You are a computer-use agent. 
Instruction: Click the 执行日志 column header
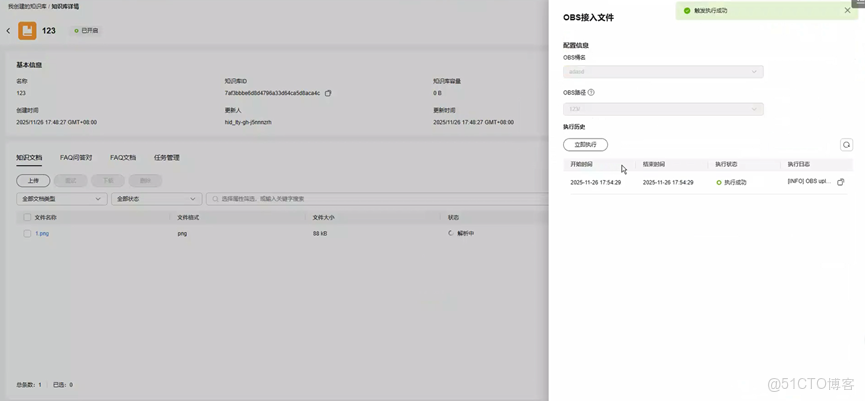(x=799, y=164)
